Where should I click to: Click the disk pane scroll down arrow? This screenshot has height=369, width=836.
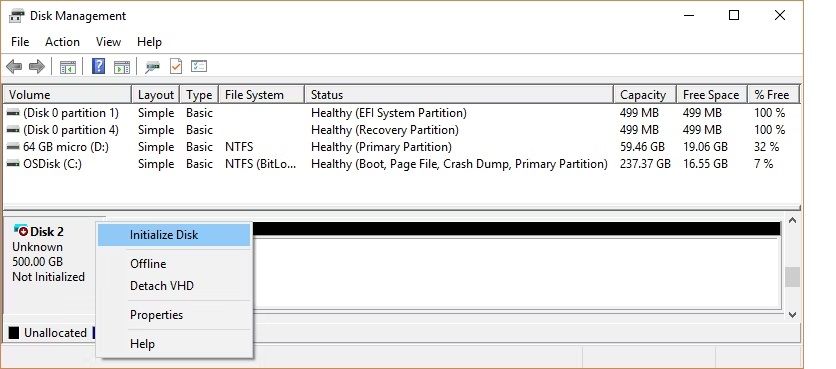(x=792, y=315)
